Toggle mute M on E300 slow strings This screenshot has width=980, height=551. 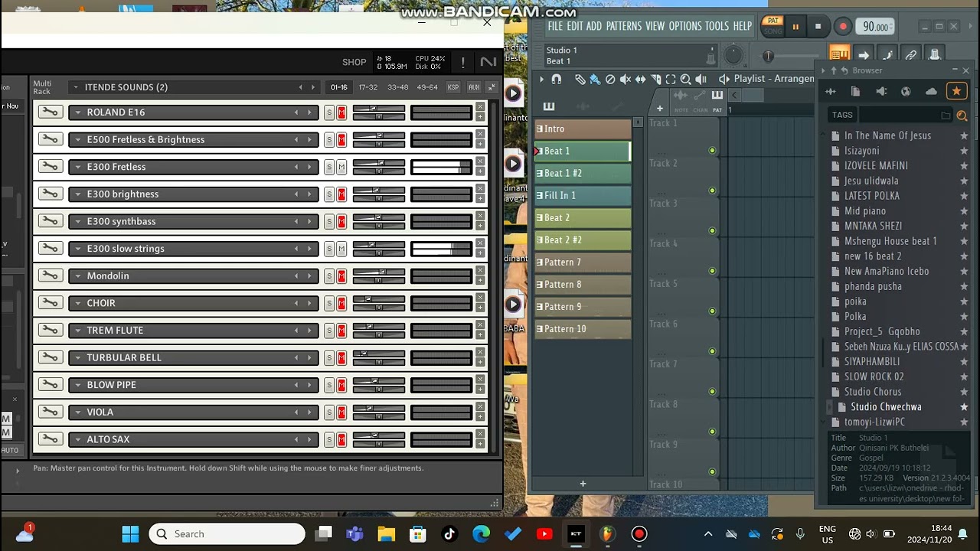tap(341, 249)
